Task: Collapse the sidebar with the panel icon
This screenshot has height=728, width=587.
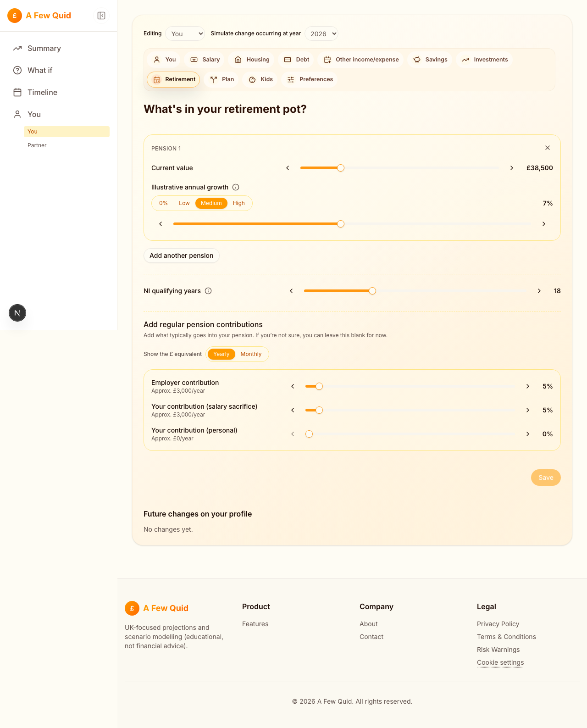Action: (x=101, y=15)
